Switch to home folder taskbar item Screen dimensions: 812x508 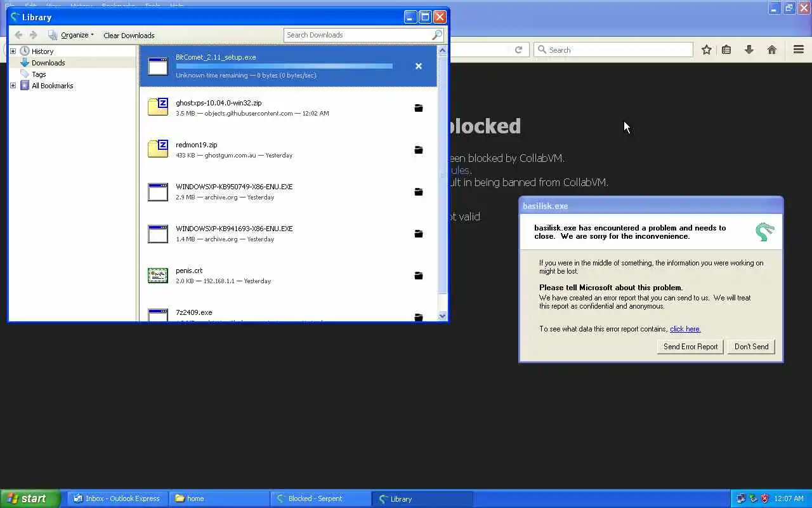(x=219, y=498)
